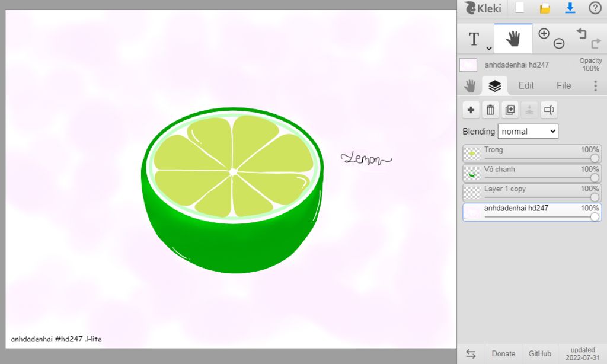Add a new layer

click(471, 110)
